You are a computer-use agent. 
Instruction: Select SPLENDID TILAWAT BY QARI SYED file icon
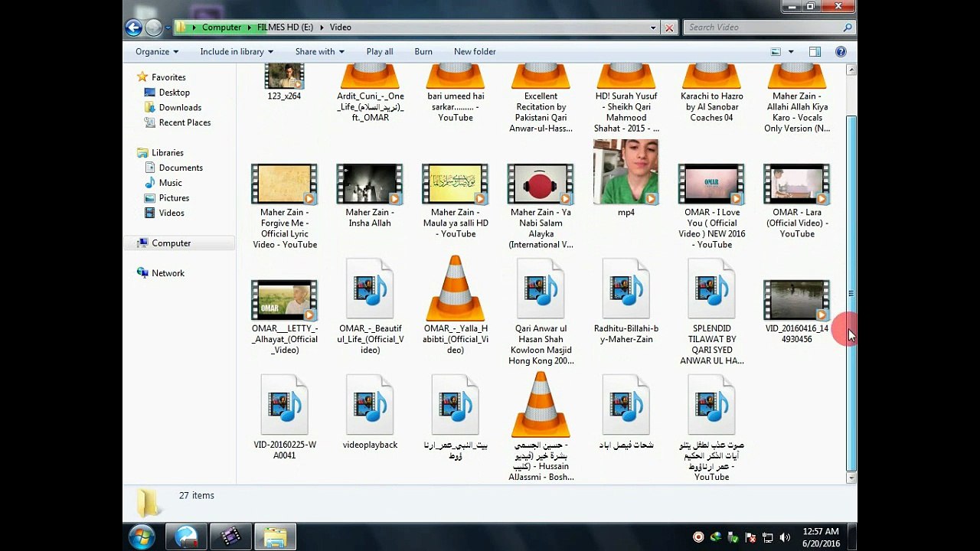tap(711, 289)
